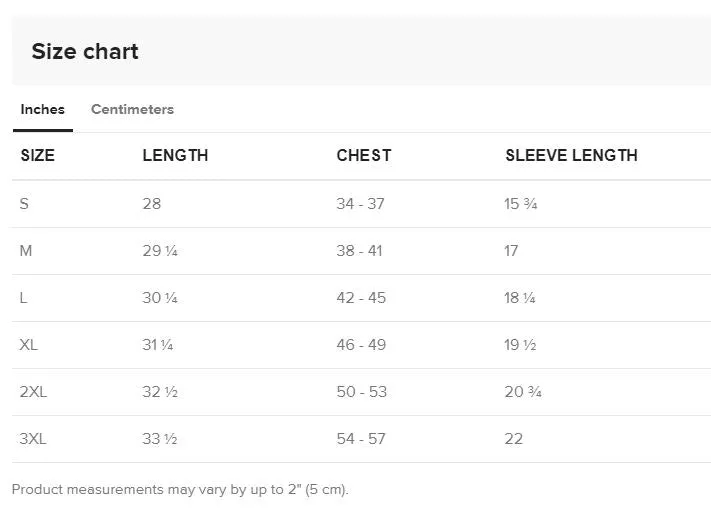Click sleeve length value 22
Image resolution: width=711 pixels, height=523 pixels.
513,439
